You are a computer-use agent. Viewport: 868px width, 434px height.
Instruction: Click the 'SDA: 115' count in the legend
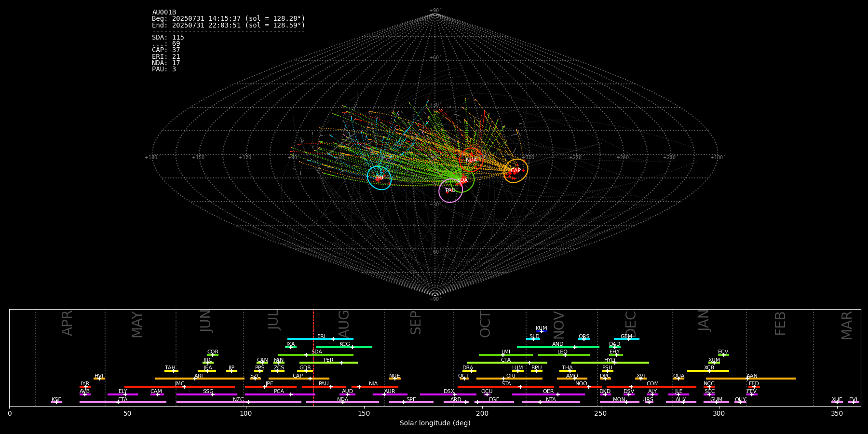168,38
